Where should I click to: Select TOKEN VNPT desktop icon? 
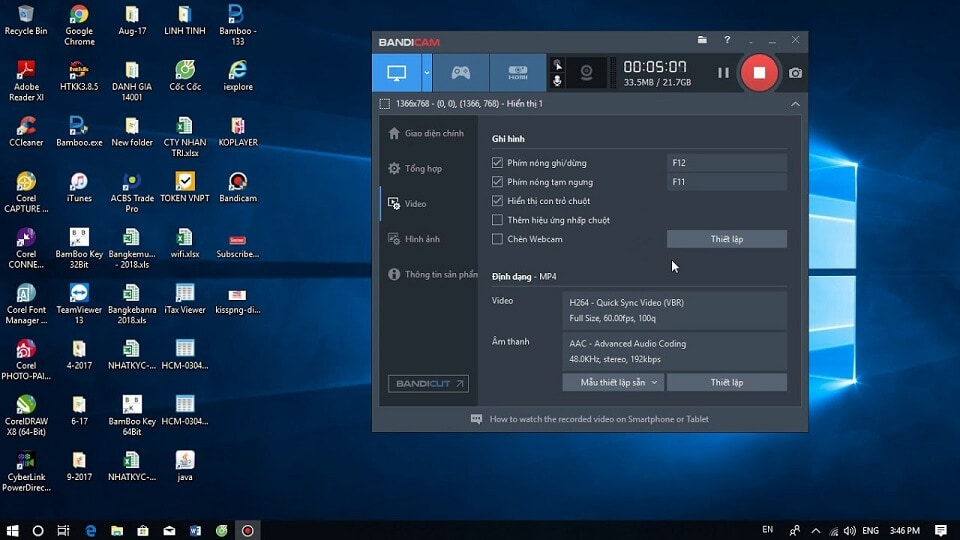coord(185,187)
